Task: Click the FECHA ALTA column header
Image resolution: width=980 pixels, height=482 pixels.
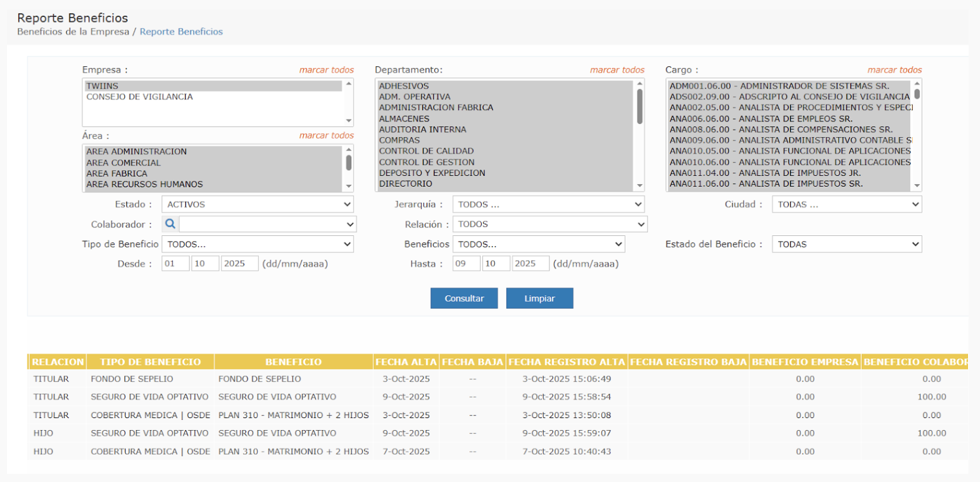Action: (406, 362)
